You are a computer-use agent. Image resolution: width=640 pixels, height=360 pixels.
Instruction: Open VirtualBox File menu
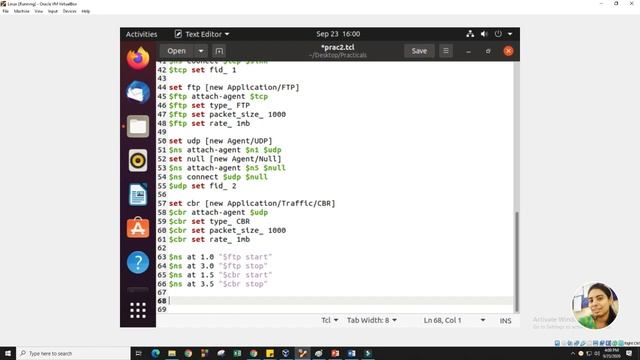pyautogui.click(x=5, y=11)
